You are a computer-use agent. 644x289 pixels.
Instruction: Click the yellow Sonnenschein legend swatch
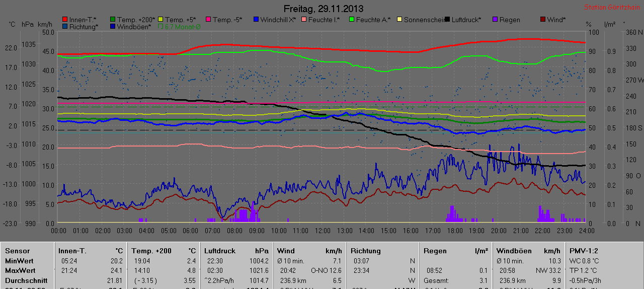click(x=399, y=20)
